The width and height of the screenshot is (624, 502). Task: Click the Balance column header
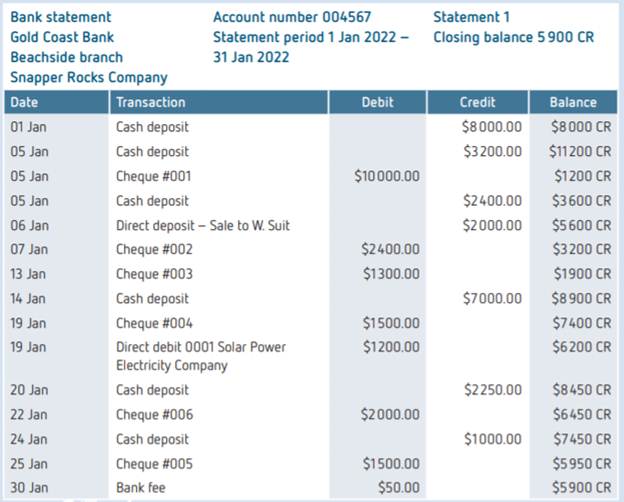pos(573,102)
